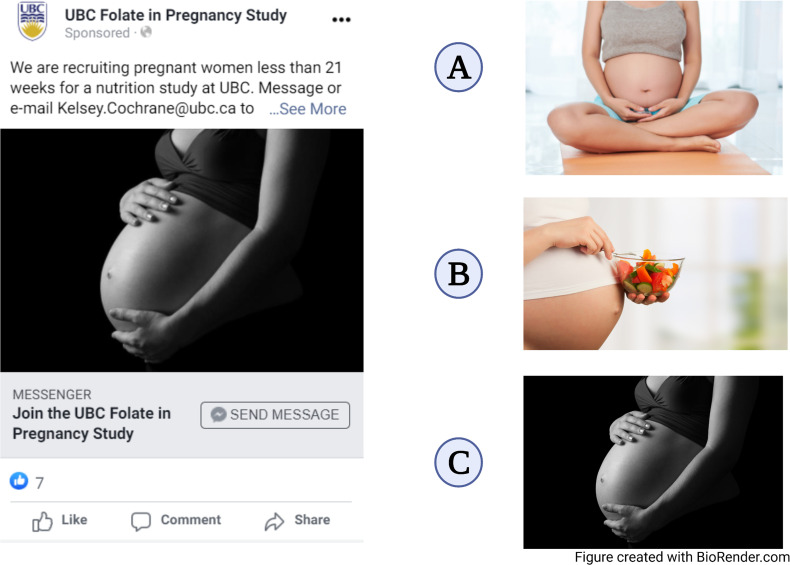
Task: Open the three-dot post options menu
Action: [341, 20]
